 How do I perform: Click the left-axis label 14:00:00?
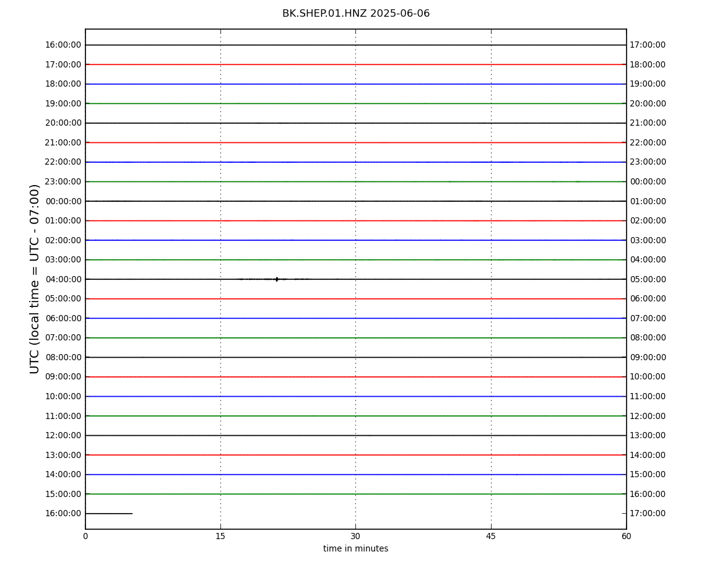[63, 475]
